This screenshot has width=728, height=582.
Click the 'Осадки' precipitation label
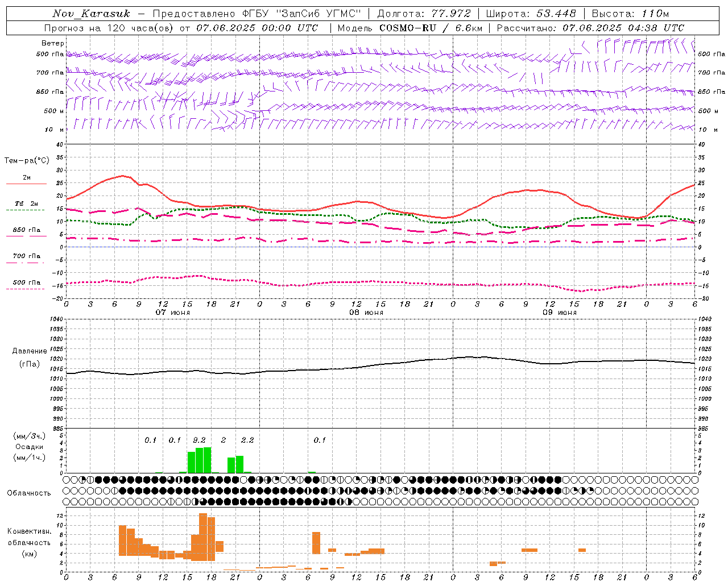[29, 447]
